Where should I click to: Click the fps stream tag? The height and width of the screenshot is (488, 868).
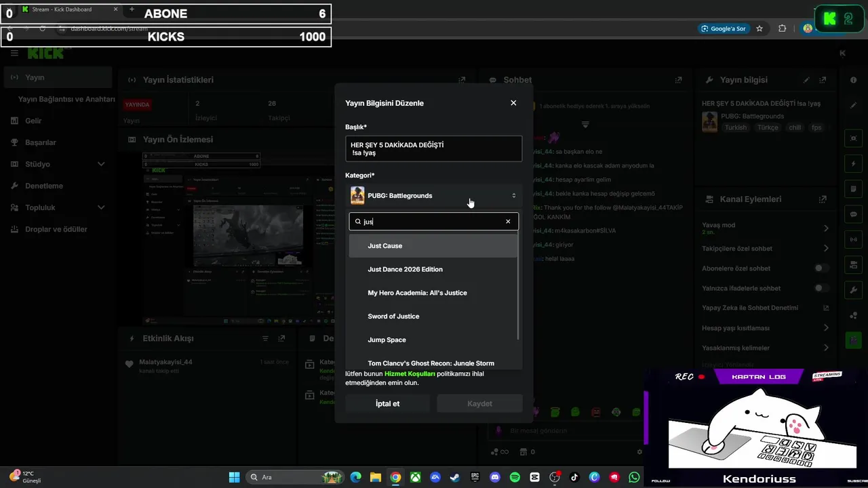(816, 127)
